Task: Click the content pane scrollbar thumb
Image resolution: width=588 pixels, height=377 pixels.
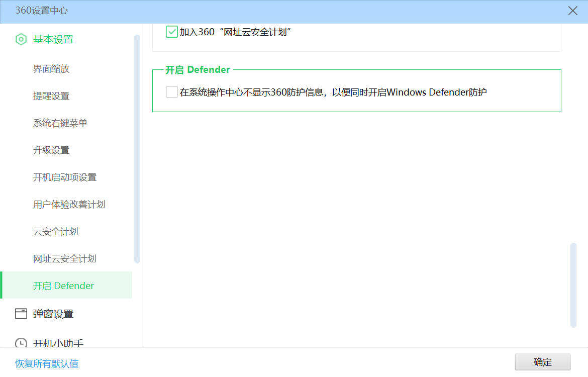Action: pyautogui.click(x=573, y=285)
